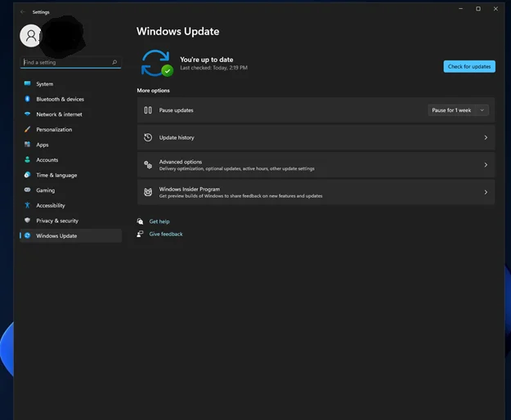Click the Get help icon
This screenshot has width=511, height=420.
[x=140, y=221]
